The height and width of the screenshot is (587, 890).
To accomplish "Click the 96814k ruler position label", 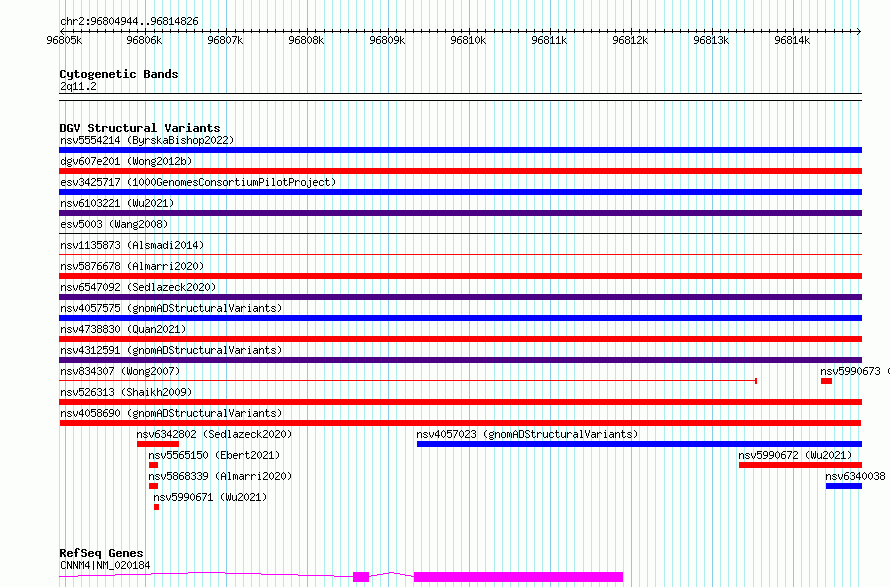I will pyautogui.click(x=792, y=40).
